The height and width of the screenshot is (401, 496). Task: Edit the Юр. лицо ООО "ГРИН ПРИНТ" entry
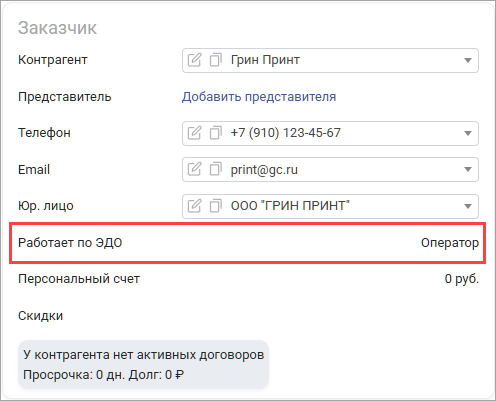[194, 206]
